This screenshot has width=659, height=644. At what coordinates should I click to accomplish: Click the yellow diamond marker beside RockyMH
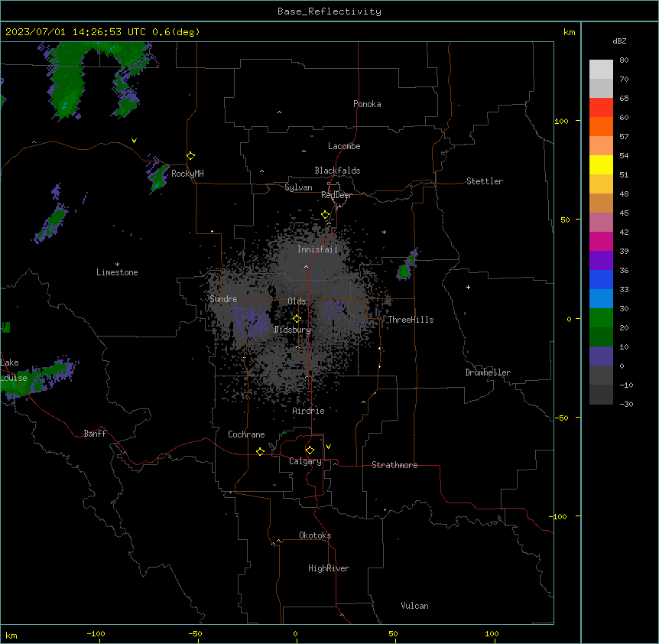191,156
